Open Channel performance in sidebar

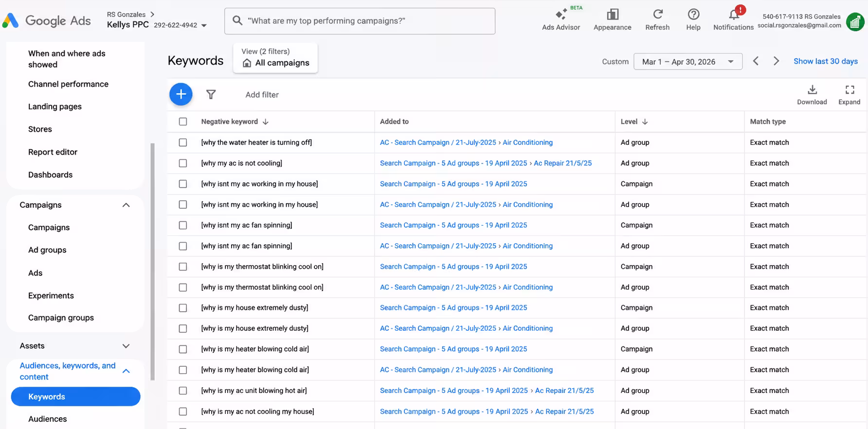pyautogui.click(x=68, y=84)
